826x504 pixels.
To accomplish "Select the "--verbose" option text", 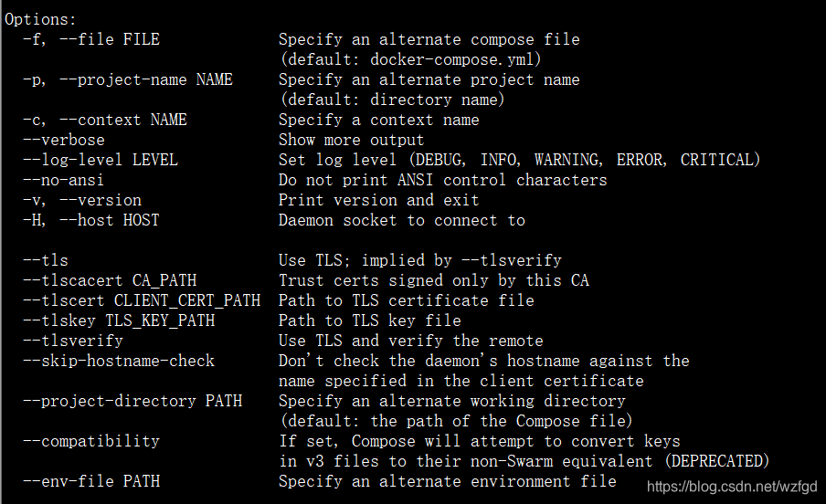I will pos(64,140).
